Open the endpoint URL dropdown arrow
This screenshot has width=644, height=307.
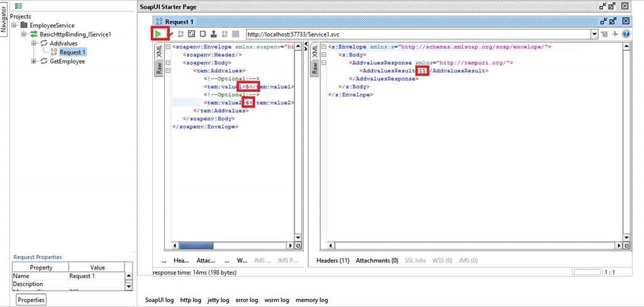(x=595, y=35)
